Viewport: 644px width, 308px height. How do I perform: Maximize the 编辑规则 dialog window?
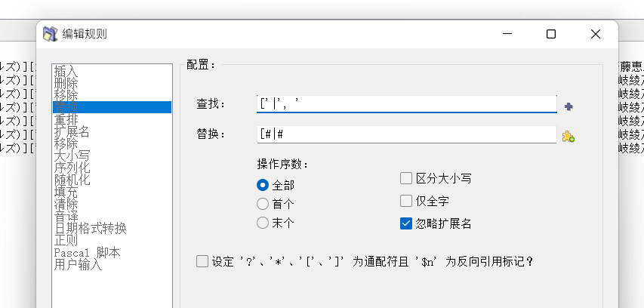pyautogui.click(x=551, y=34)
